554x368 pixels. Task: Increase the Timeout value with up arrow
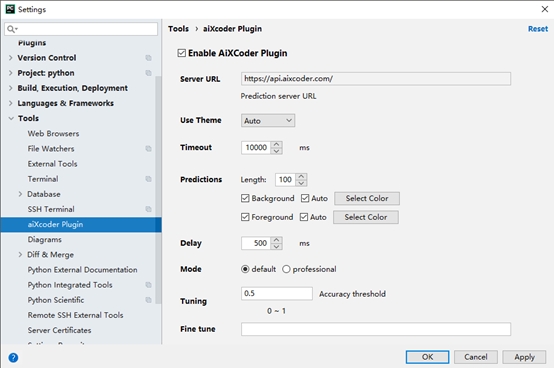coord(277,144)
